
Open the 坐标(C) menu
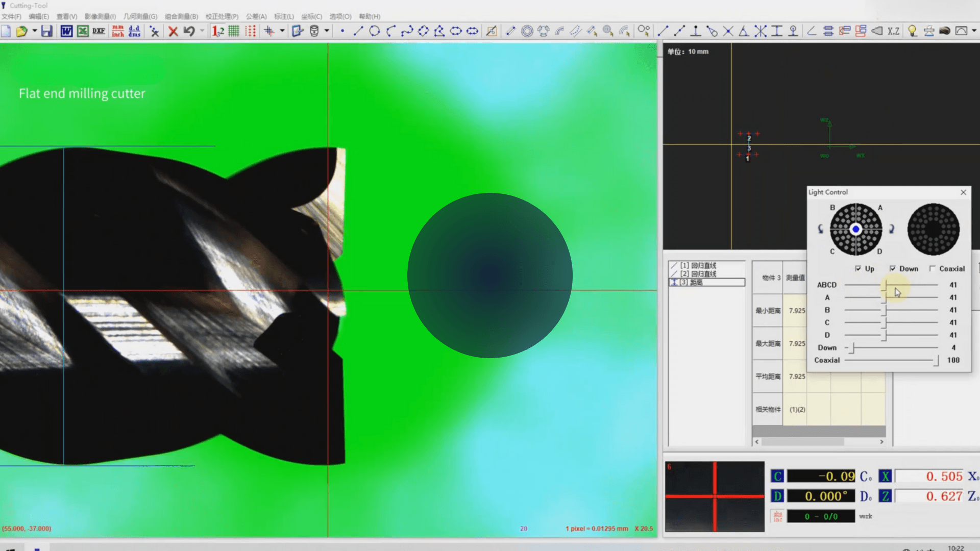(x=311, y=16)
